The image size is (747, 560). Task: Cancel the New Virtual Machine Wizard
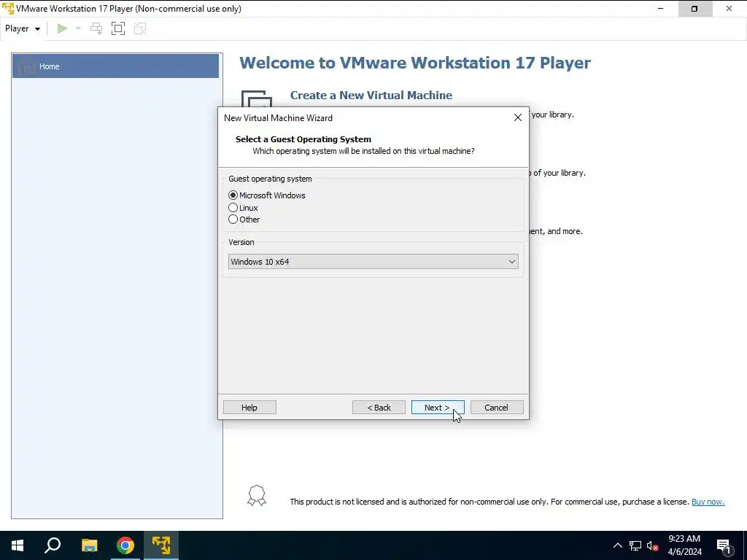(496, 408)
